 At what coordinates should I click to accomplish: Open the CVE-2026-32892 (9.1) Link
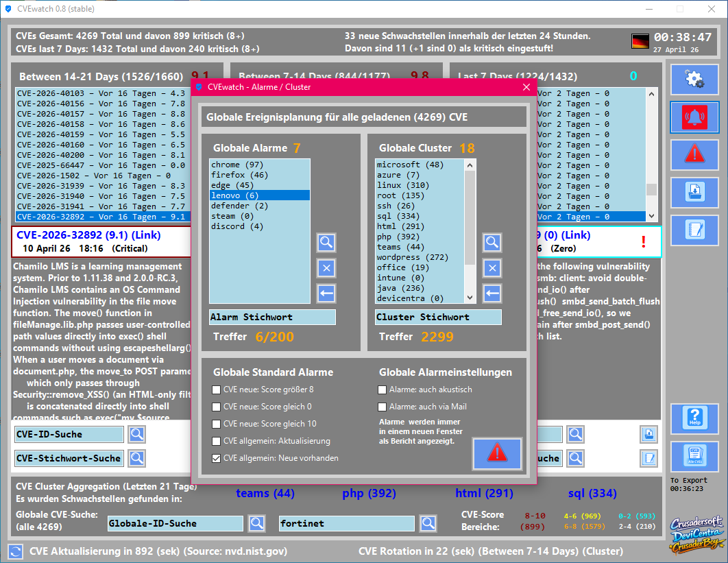pos(88,235)
